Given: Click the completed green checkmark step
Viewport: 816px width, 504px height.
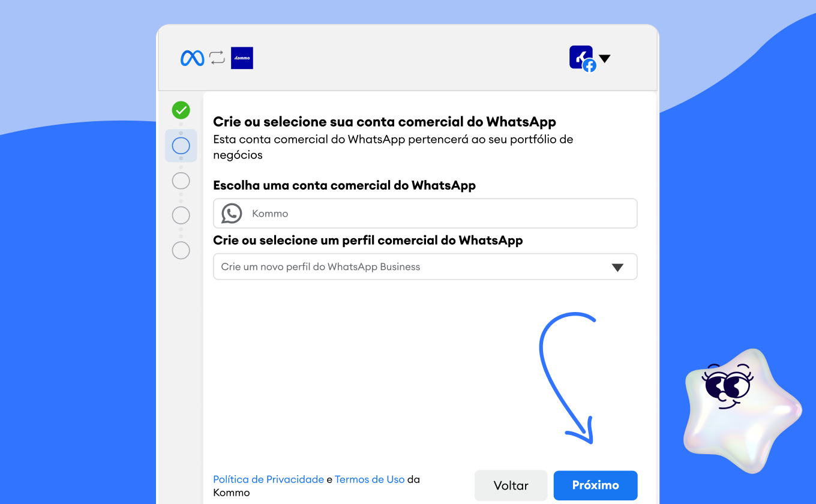Looking at the screenshot, I should pos(181,110).
